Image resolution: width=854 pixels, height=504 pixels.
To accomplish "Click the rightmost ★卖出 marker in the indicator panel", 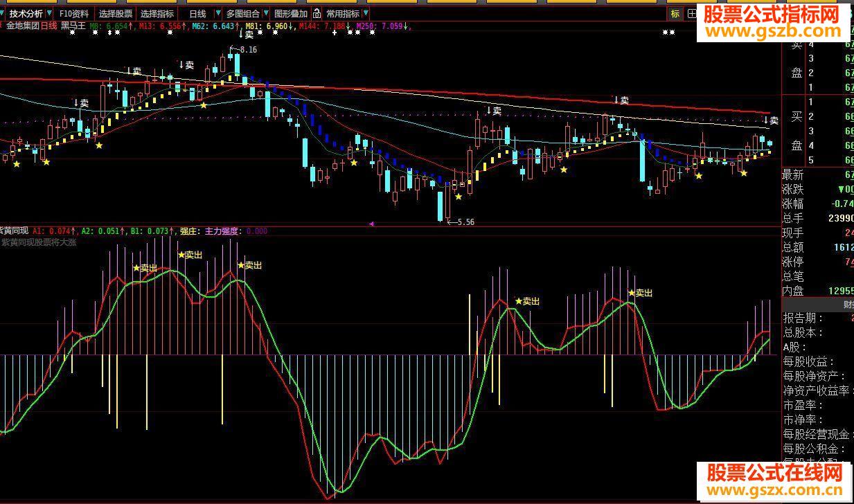I will pos(640,293).
